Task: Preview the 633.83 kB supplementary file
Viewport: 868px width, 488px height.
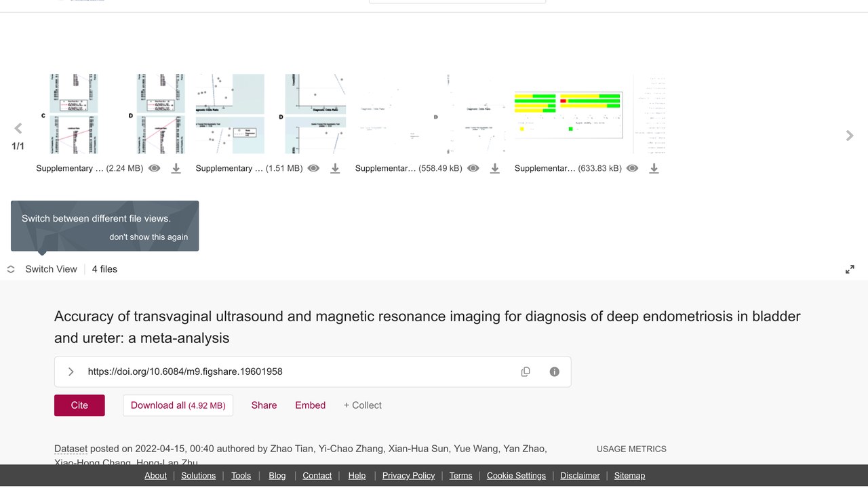Action: pos(632,168)
